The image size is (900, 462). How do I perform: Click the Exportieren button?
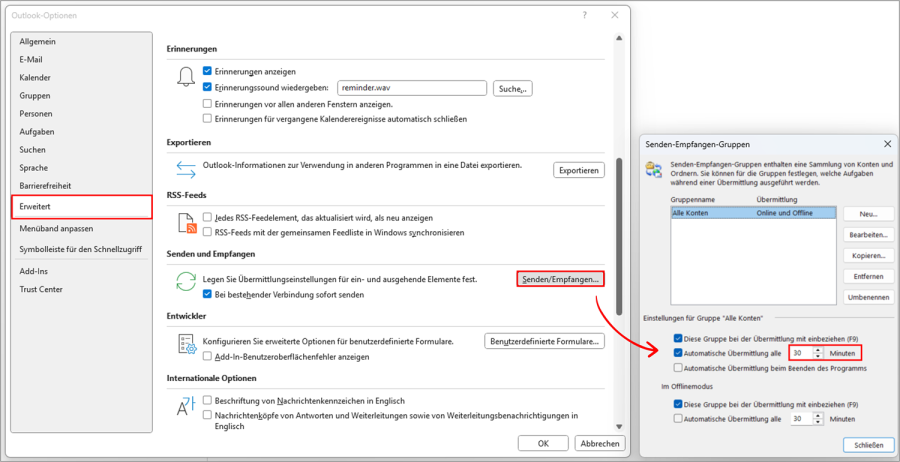pos(579,170)
